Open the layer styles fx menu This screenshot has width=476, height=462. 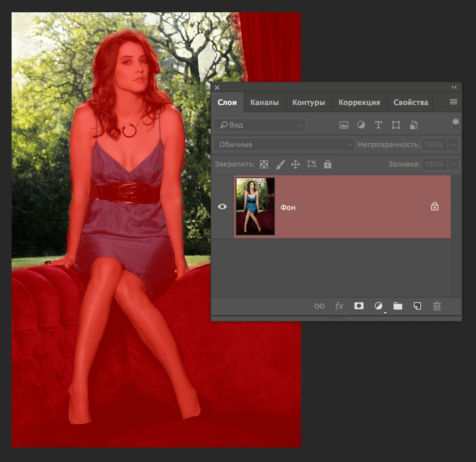click(x=339, y=306)
